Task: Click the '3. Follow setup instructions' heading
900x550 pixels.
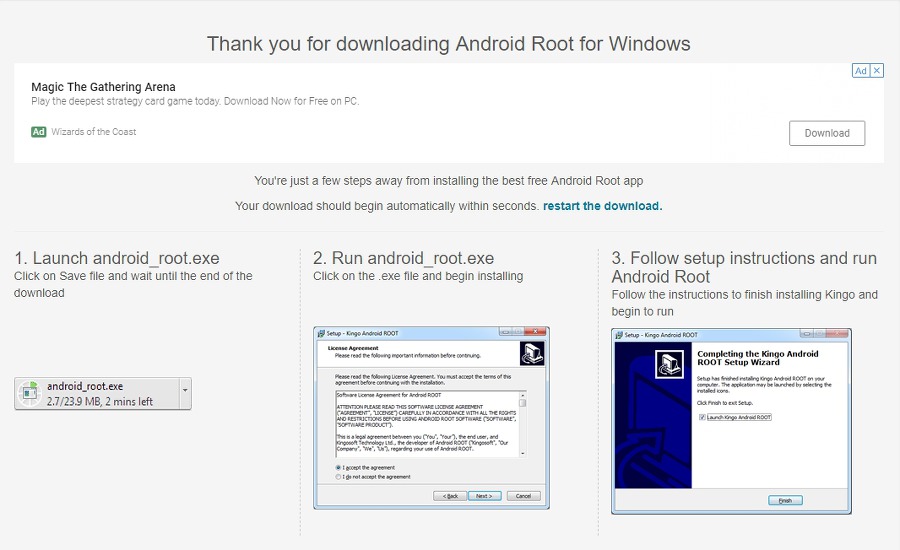Action: (744, 268)
